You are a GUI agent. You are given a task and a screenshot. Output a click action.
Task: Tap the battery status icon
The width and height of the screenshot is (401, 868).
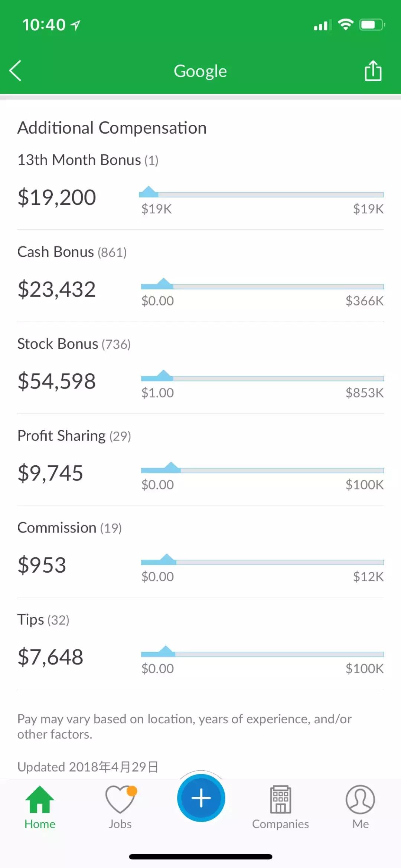pyautogui.click(x=372, y=25)
